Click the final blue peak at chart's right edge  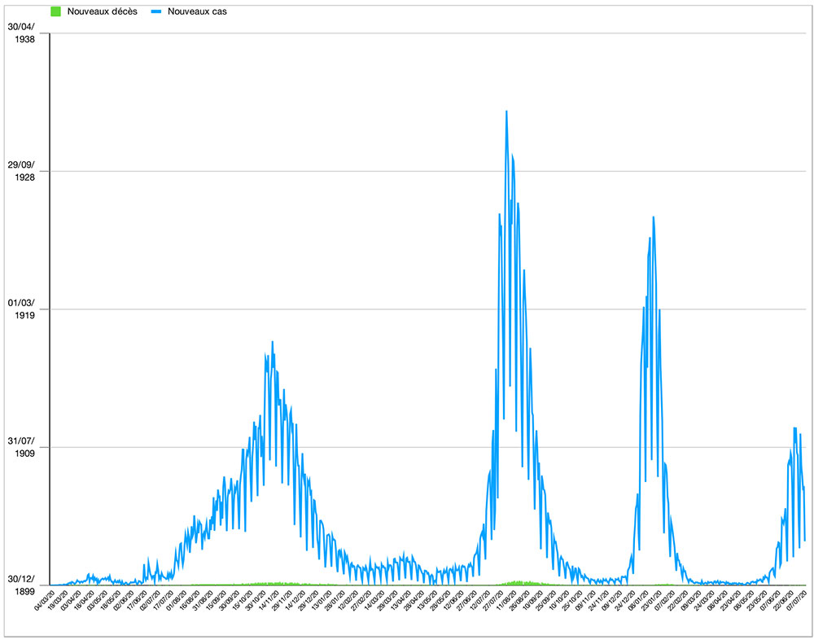[795, 427]
